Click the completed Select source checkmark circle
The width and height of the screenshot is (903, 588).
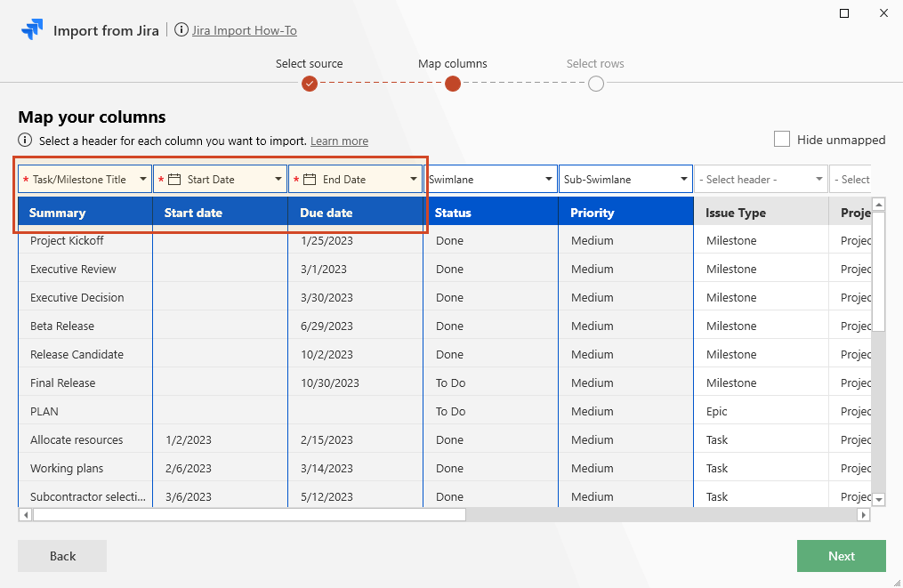pyautogui.click(x=310, y=84)
